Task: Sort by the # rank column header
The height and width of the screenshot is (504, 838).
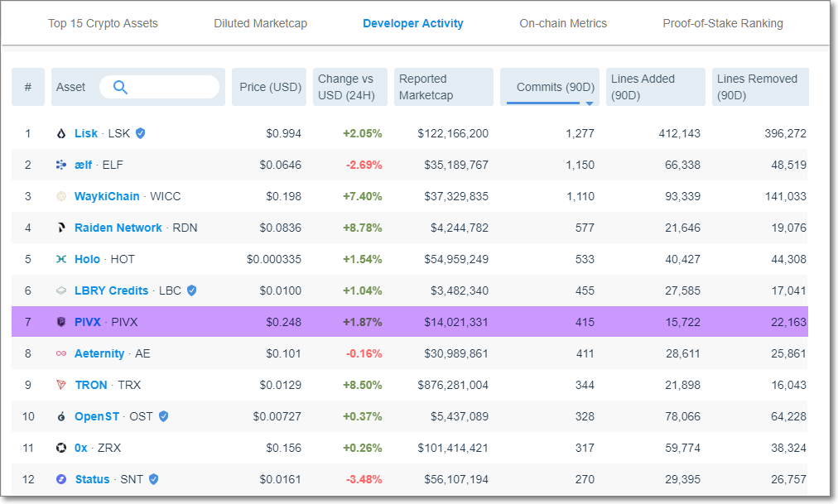Action: tap(28, 87)
